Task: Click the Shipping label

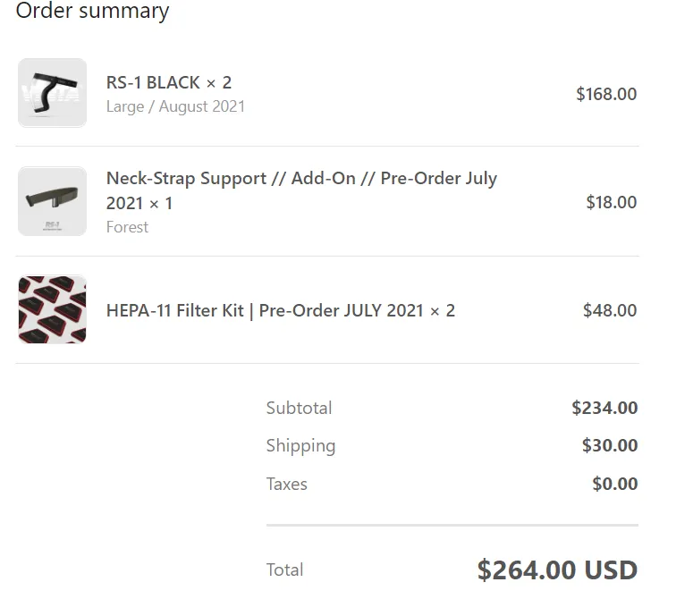Action: pos(300,446)
